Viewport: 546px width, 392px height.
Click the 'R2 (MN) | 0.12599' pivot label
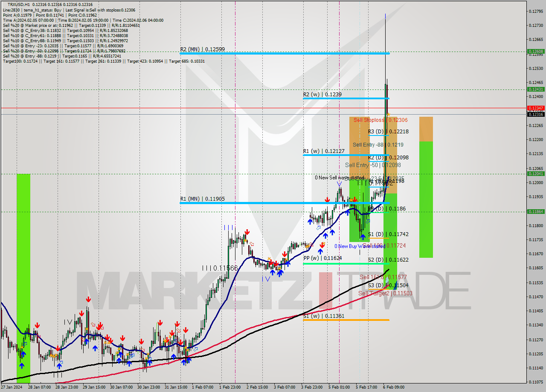click(203, 49)
